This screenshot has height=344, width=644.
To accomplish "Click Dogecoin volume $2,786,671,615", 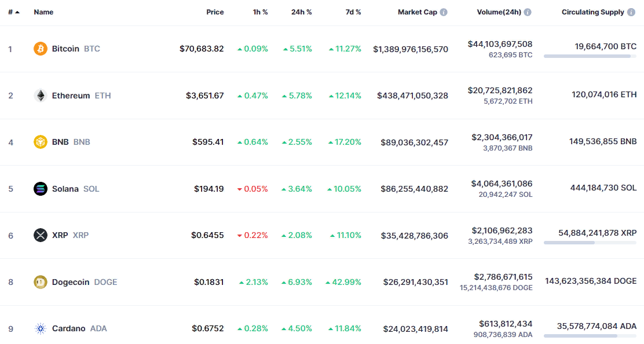I will [x=503, y=277].
